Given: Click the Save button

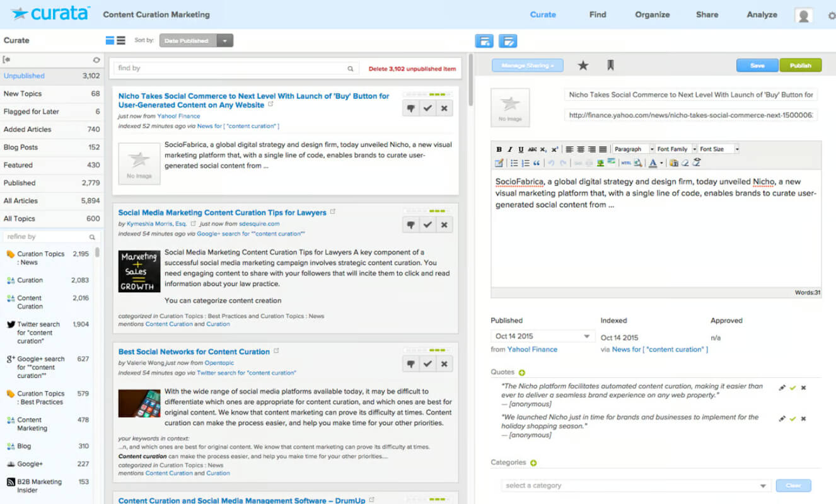Looking at the screenshot, I should pos(757,66).
